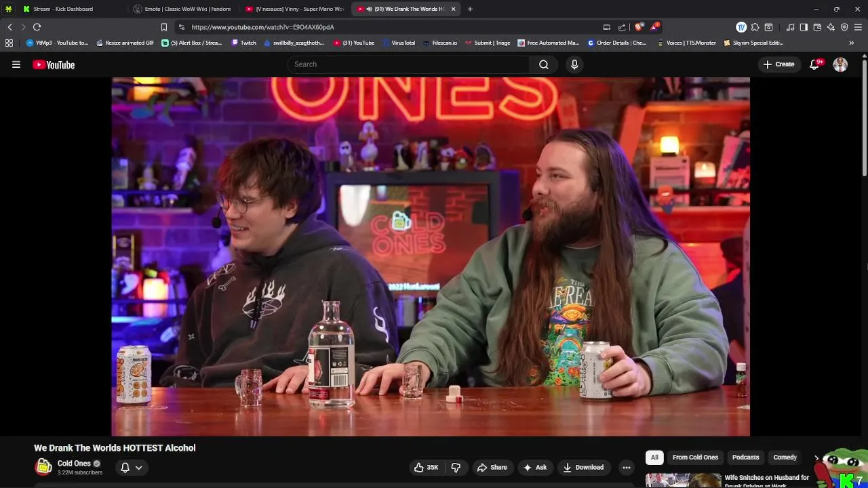Go back using the browser back arrow

[x=9, y=27]
